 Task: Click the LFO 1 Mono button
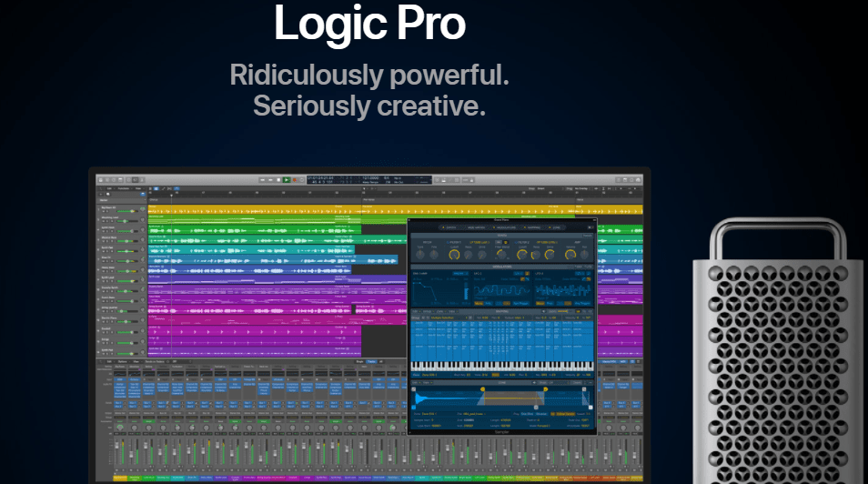tap(479, 304)
